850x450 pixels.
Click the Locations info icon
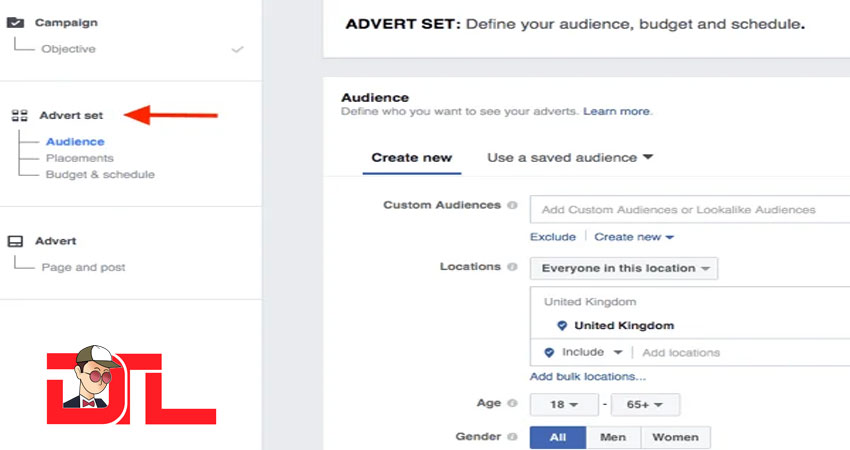(512, 267)
